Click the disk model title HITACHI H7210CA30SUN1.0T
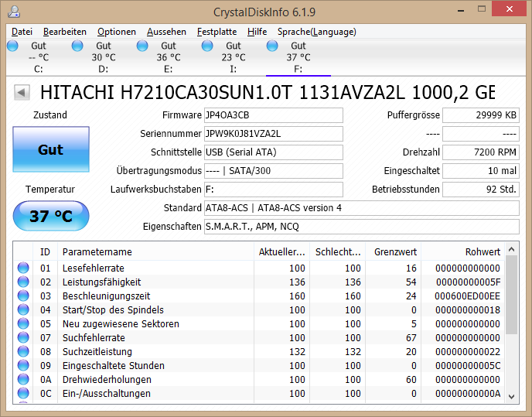This screenshot has width=532, height=417. pos(166,92)
